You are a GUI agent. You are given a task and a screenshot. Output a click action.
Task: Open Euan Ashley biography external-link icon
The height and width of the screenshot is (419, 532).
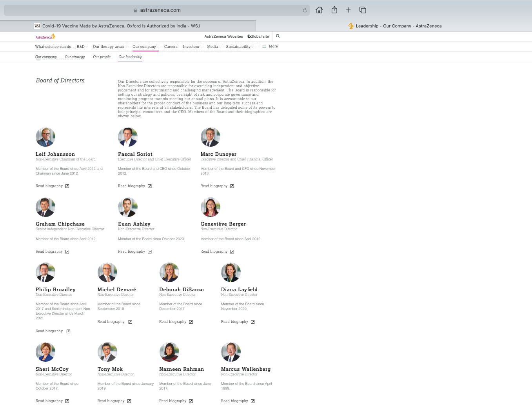click(x=149, y=252)
